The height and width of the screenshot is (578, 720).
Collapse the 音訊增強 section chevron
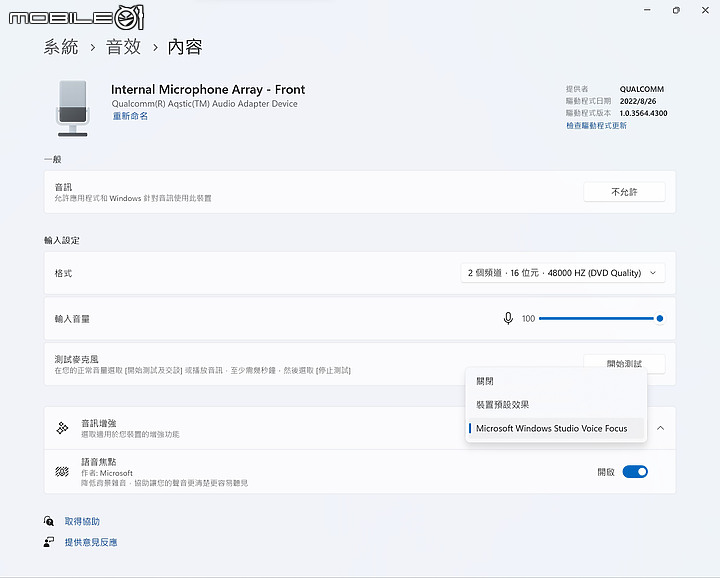660,428
